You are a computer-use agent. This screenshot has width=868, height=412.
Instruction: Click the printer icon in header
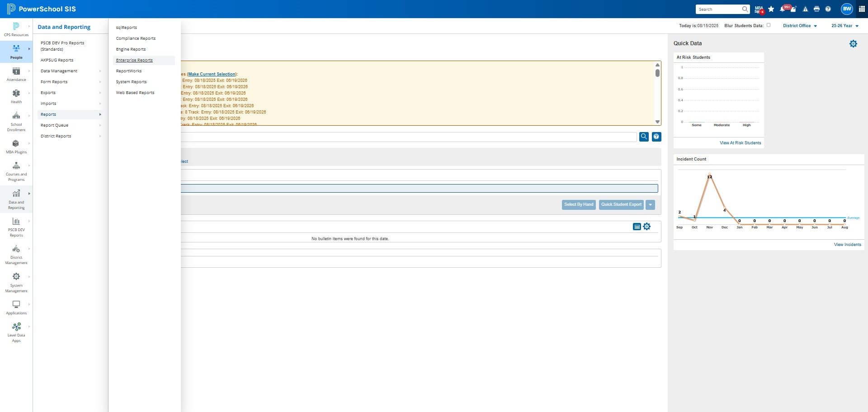(816, 9)
